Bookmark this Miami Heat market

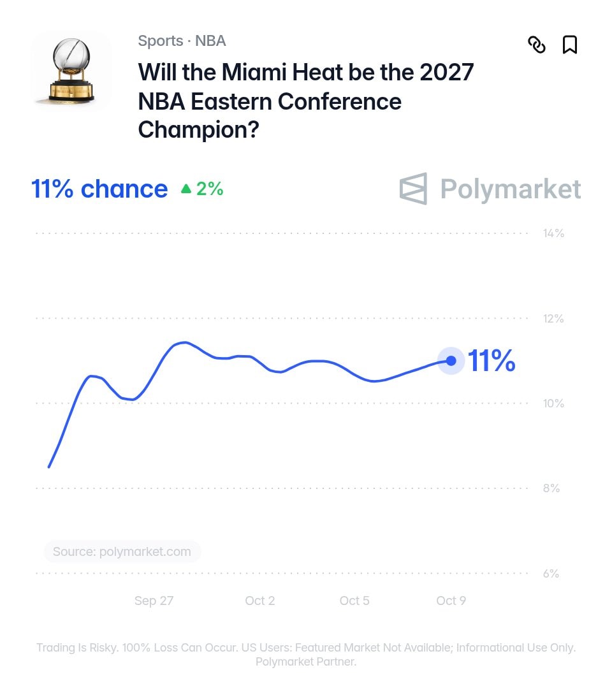tap(569, 45)
